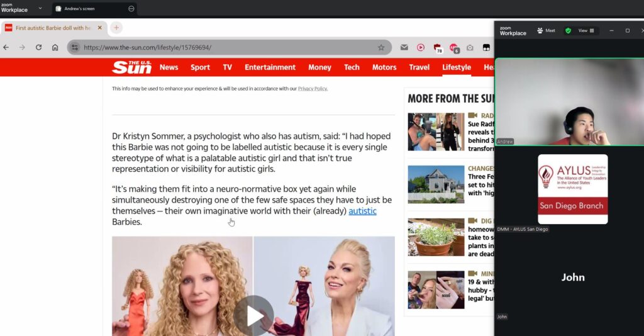This screenshot has height=336, width=644.
Task: Play the Barbie doll video
Action: [x=253, y=316]
